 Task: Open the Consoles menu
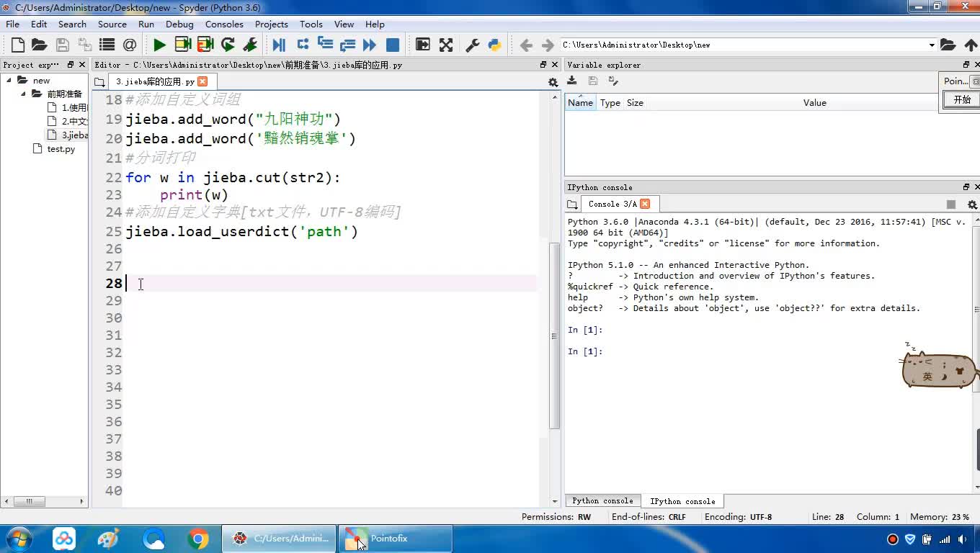[224, 24]
